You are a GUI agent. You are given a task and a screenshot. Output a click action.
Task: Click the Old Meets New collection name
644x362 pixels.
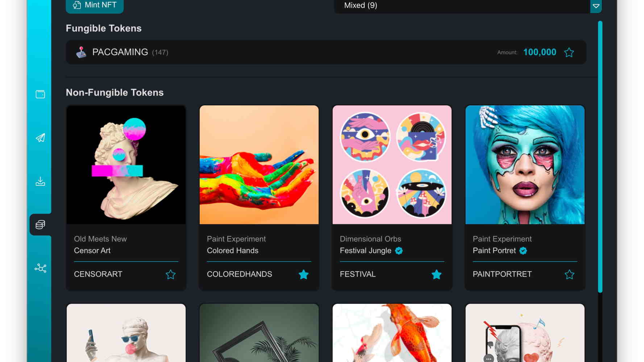100,239
